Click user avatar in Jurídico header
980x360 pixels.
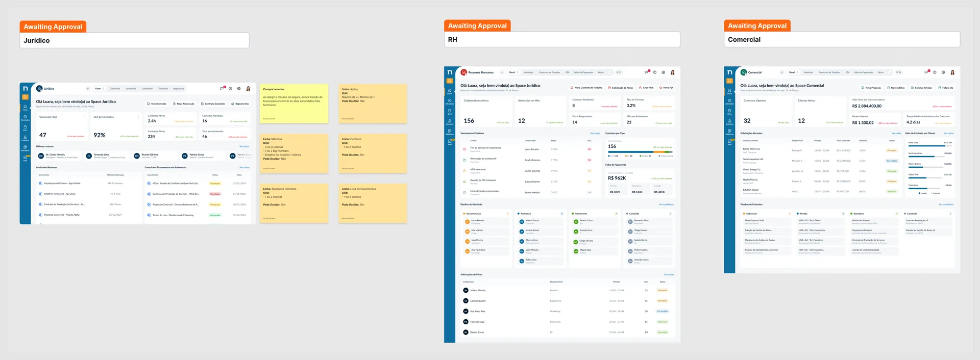pos(248,89)
